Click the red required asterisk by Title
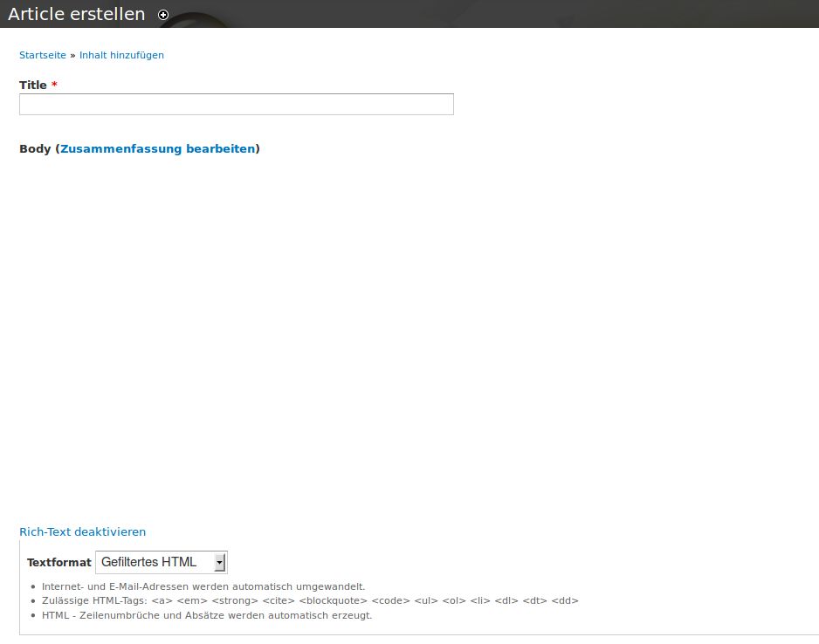 click(x=54, y=85)
